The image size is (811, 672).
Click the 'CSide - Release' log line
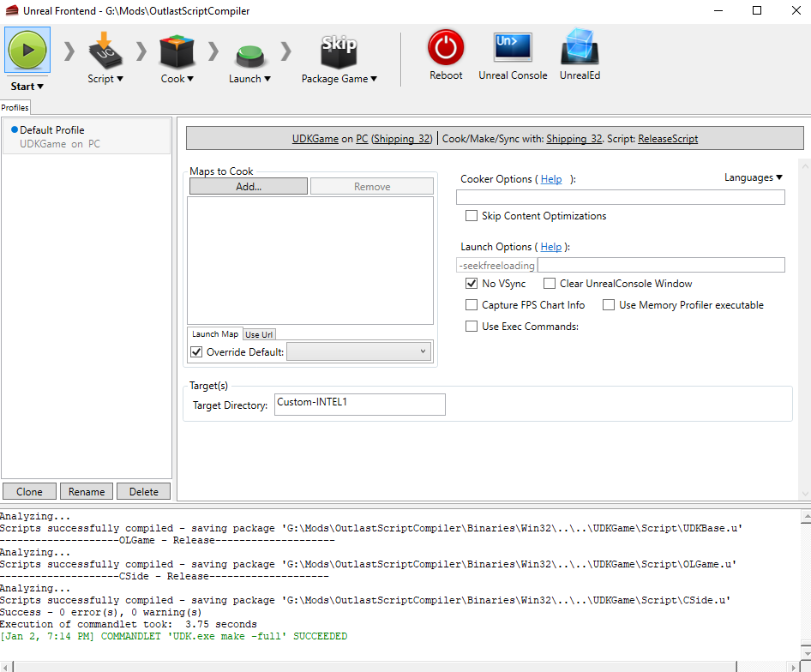click(165, 576)
